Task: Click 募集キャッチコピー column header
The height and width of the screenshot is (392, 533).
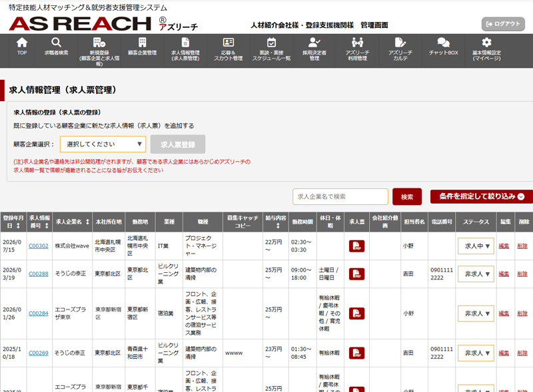Action: click(243, 222)
